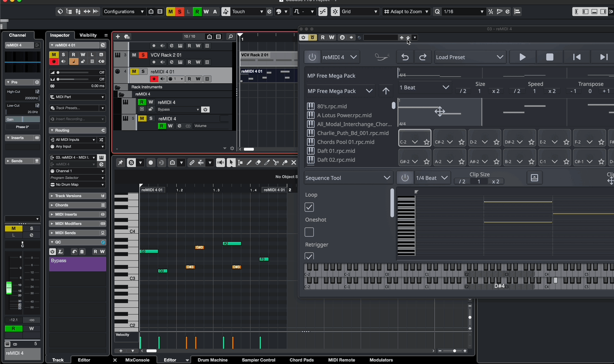Open the Load Preset dropdown
The width and height of the screenshot is (614, 364).
[x=470, y=57]
